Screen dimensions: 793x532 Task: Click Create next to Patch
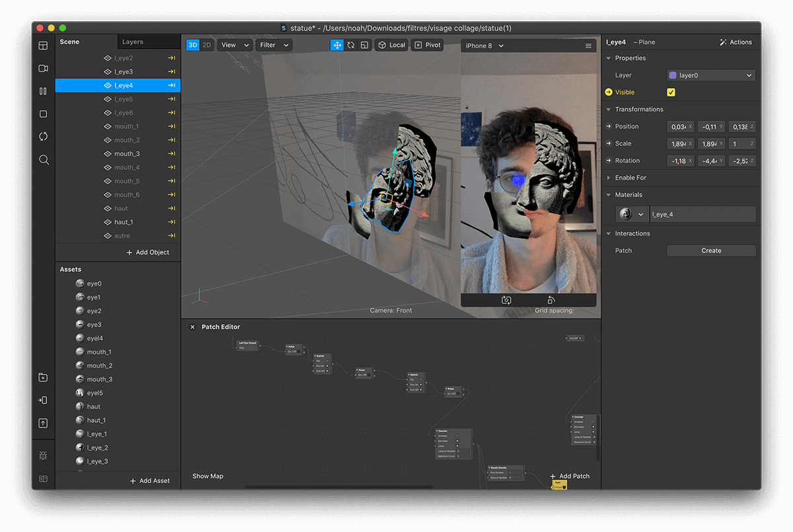click(711, 250)
